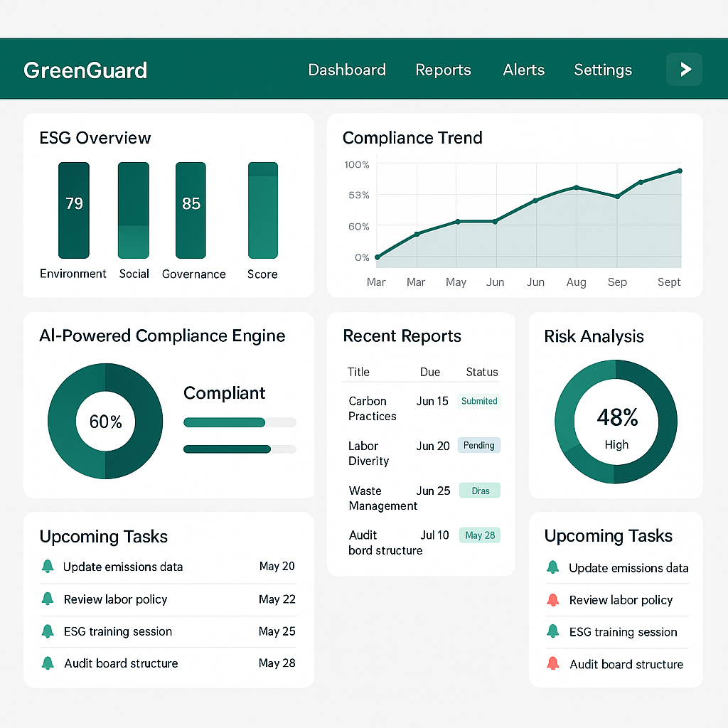The width and height of the screenshot is (728, 728).
Task: Click the red bell beside Audit board structure in right panel
Action: coord(552,664)
